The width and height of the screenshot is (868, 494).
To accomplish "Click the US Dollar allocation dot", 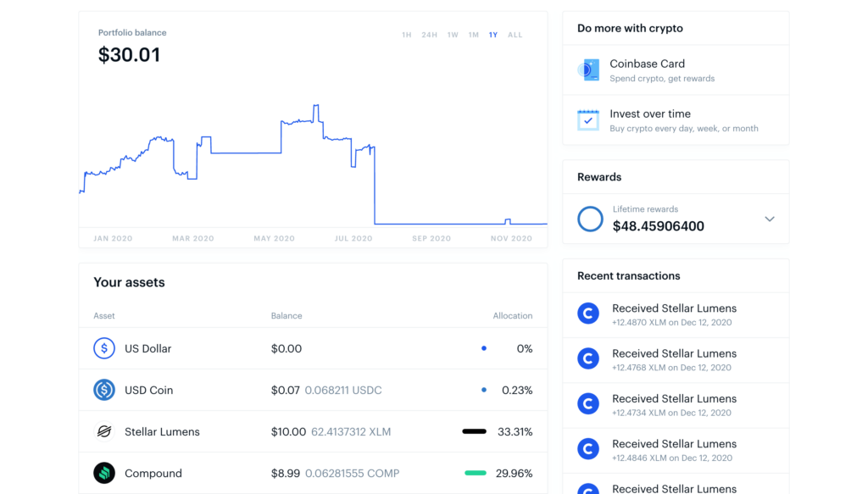I will 484,348.
